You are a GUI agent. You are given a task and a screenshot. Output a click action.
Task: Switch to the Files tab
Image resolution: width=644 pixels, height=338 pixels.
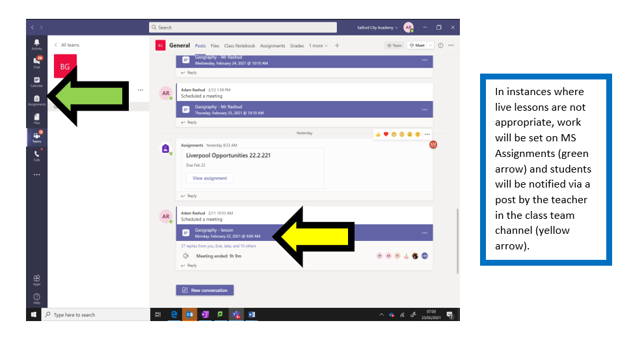(215, 46)
